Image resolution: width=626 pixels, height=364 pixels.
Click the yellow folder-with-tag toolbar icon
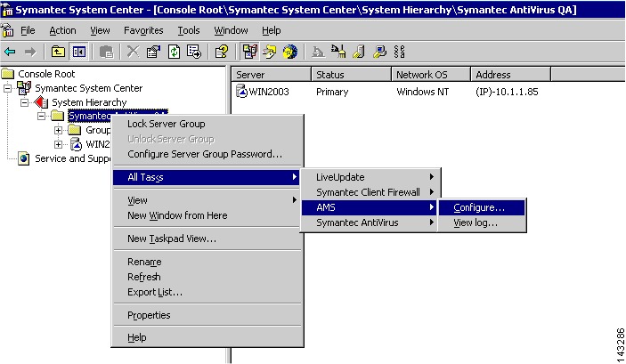(271, 52)
